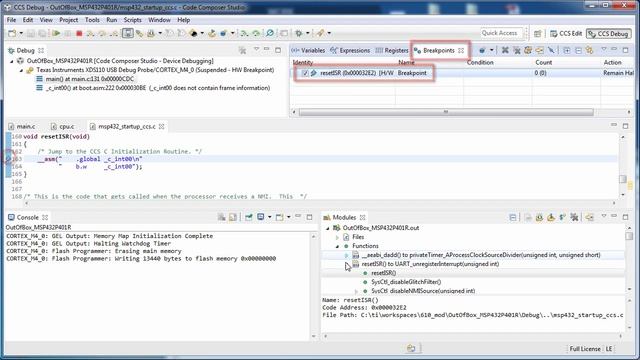
Task: Select the msp432_startup_ccs.c editor tab
Action: [127, 127]
